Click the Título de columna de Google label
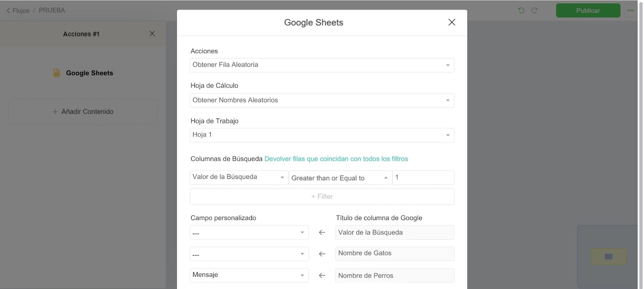This screenshot has width=644, height=289. [379, 218]
